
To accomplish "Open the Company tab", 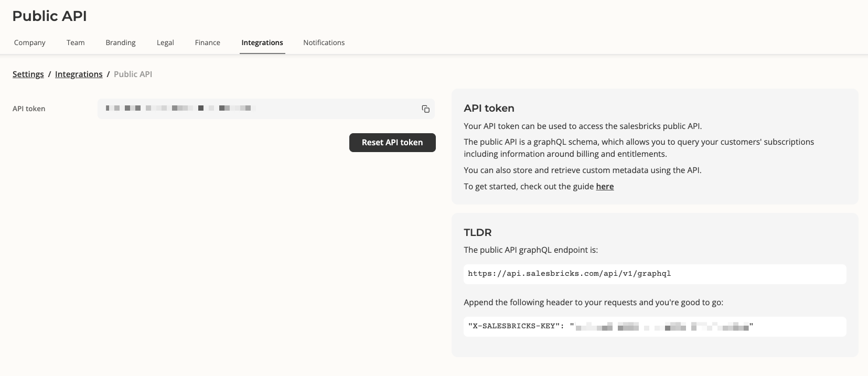I will click(x=30, y=42).
